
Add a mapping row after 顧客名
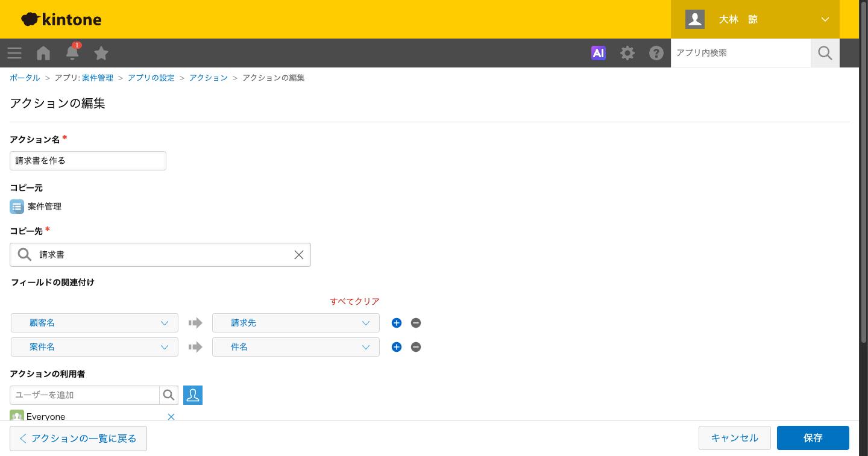(397, 323)
